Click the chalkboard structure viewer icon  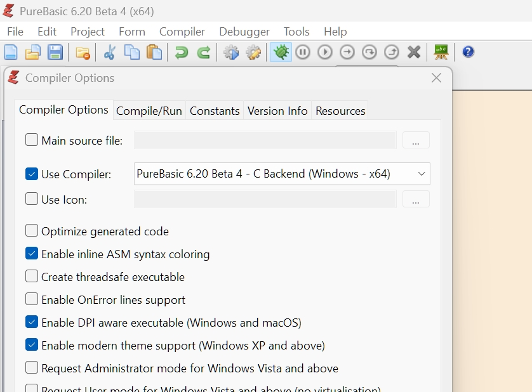(x=441, y=52)
